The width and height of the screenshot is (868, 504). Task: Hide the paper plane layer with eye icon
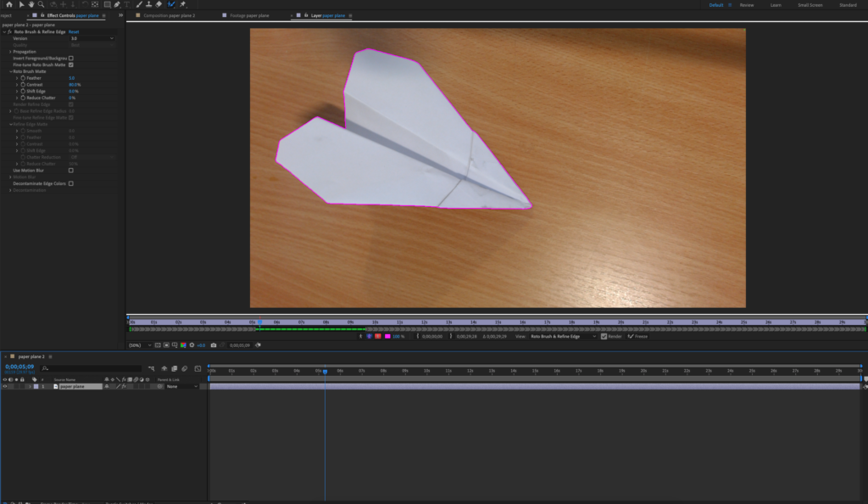[4, 386]
